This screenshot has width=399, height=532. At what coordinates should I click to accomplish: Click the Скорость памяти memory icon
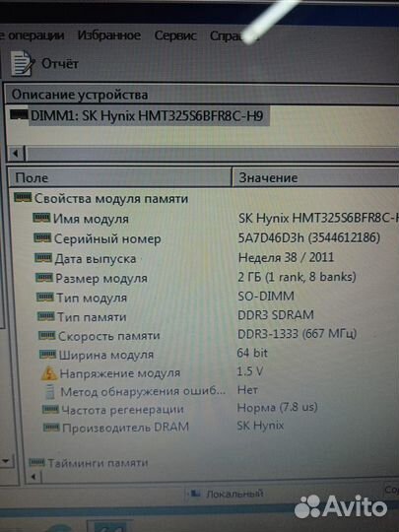tap(47, 335)
